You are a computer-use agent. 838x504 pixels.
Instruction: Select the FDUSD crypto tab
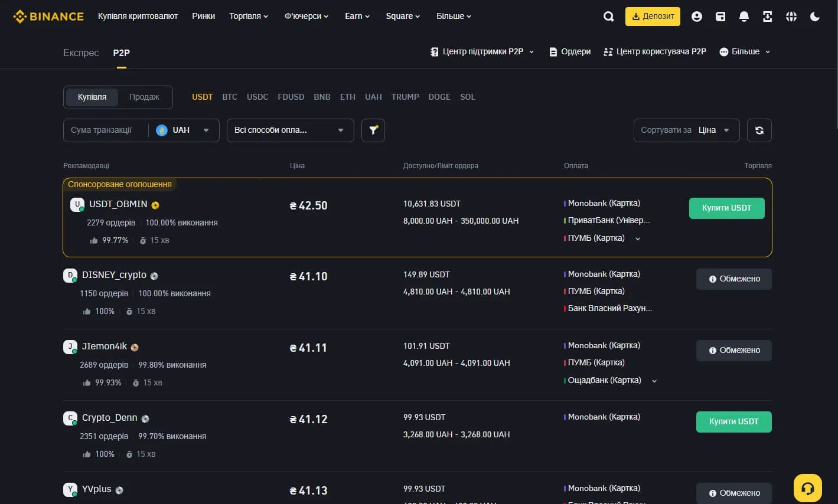click(291, 97)
